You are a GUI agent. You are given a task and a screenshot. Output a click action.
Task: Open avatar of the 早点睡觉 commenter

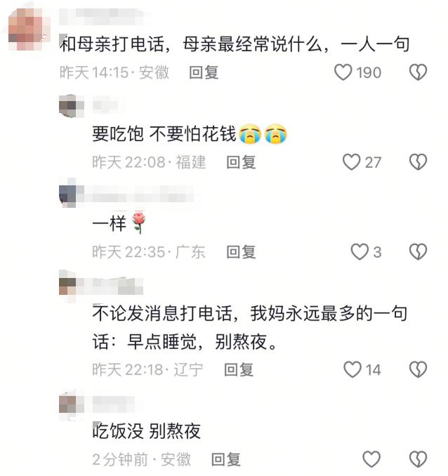click(72, 286)
